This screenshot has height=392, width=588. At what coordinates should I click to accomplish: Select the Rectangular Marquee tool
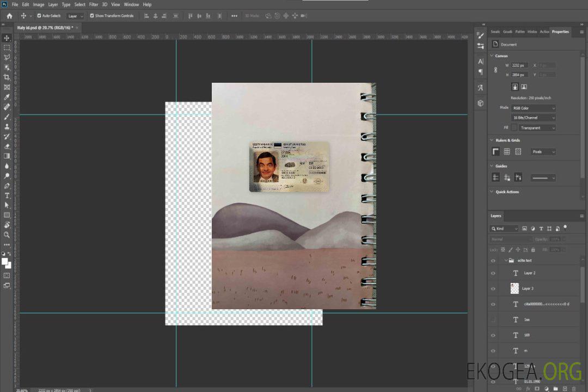(x=7, y=48)
